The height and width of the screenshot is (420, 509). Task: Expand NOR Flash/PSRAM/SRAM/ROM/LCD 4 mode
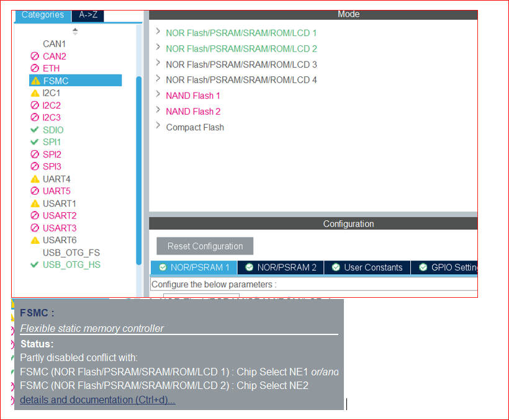pos(158,78)
